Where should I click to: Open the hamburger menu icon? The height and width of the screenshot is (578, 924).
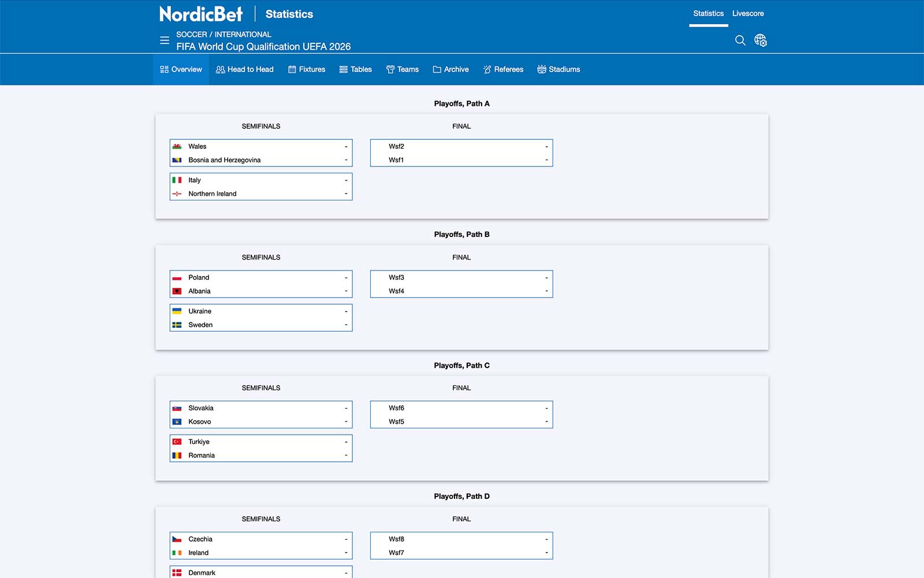165,40
